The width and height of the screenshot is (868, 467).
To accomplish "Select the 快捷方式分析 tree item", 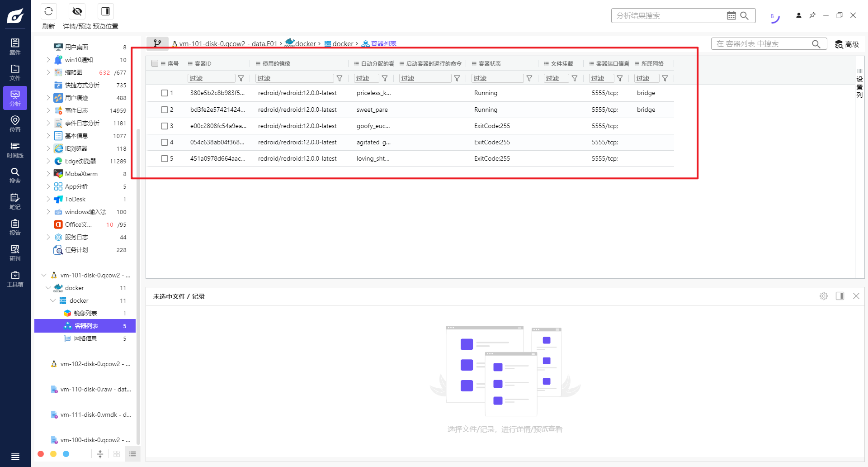I will [x=82, y=85].
